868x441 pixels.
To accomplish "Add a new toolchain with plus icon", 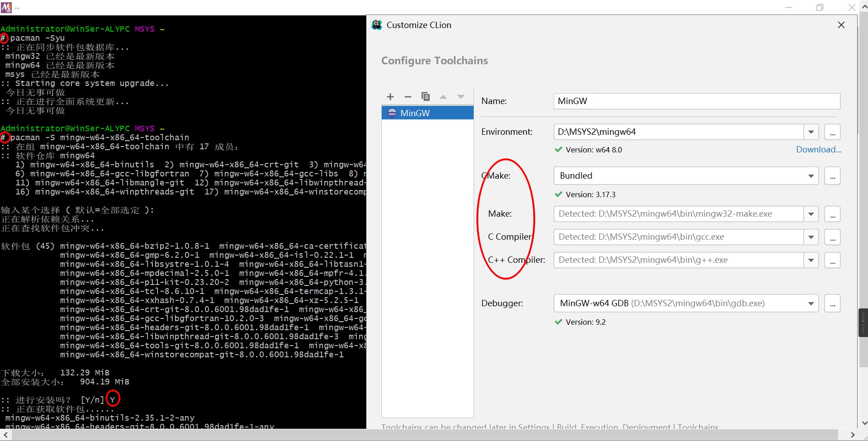I will (x=390, y=96).
